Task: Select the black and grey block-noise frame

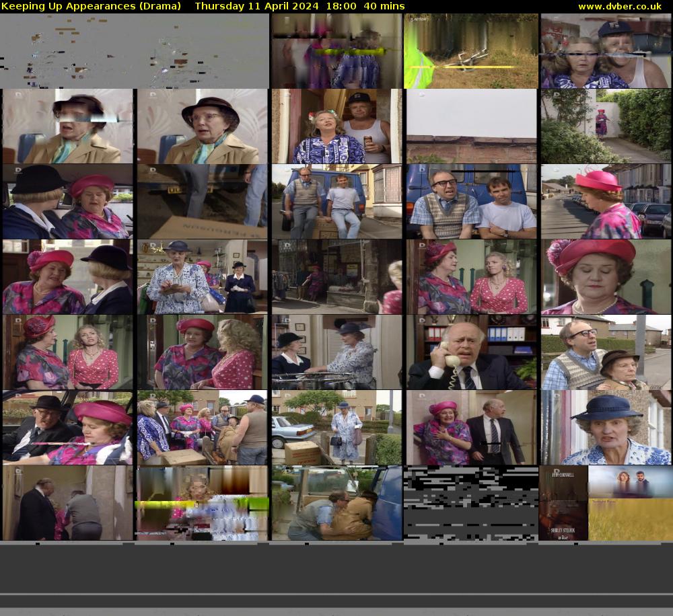Action: click(x=471, y=503)
